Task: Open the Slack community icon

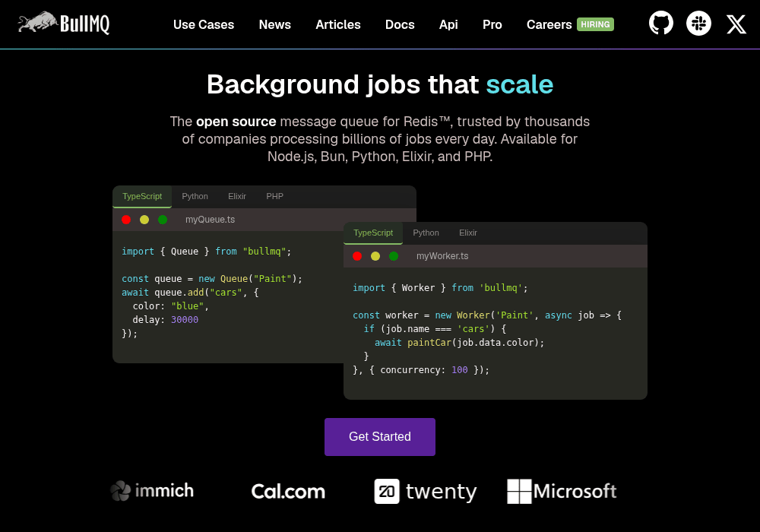Action: point(698,24)
